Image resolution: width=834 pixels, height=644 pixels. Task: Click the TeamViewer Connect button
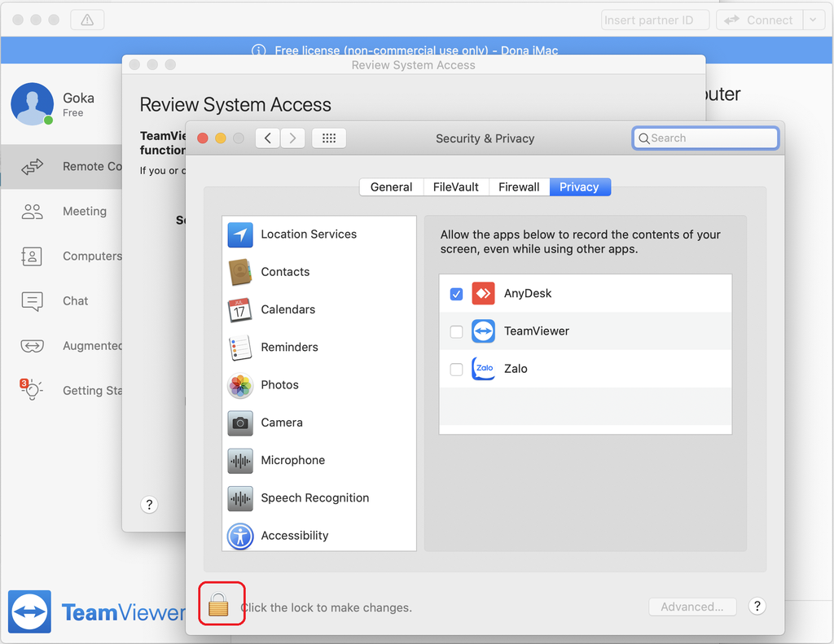point(759,20)
